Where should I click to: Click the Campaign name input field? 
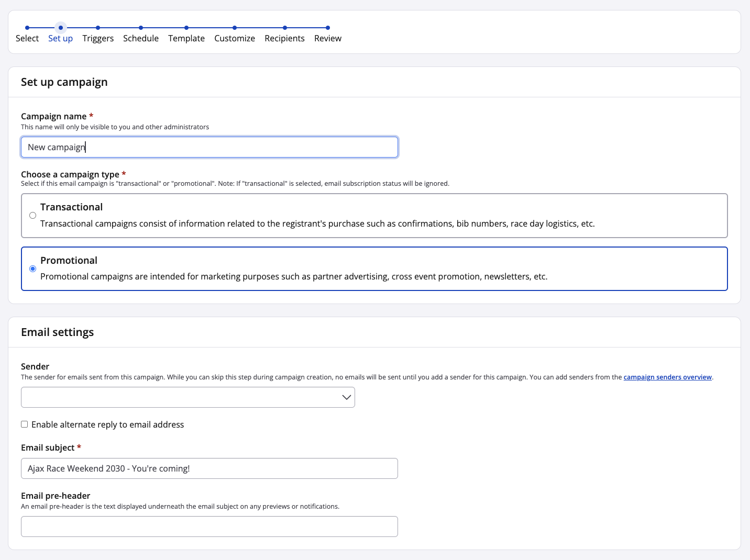tap(209, 147)
